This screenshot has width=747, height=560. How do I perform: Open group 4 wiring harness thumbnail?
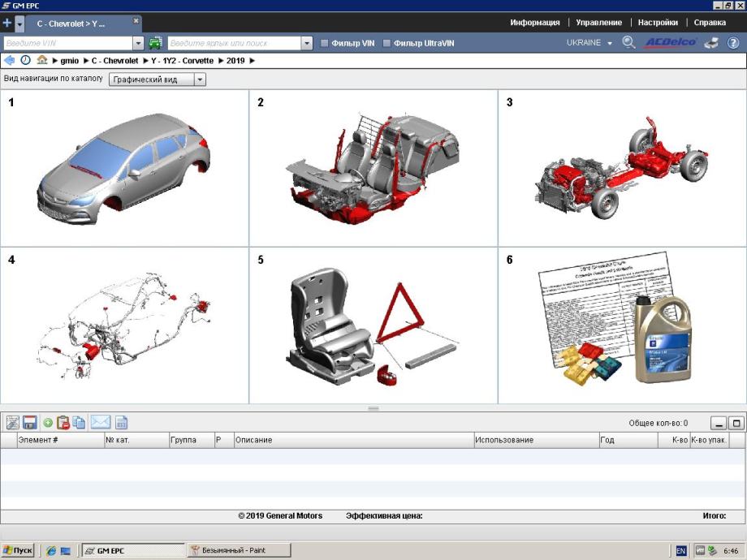pos(124,325)
